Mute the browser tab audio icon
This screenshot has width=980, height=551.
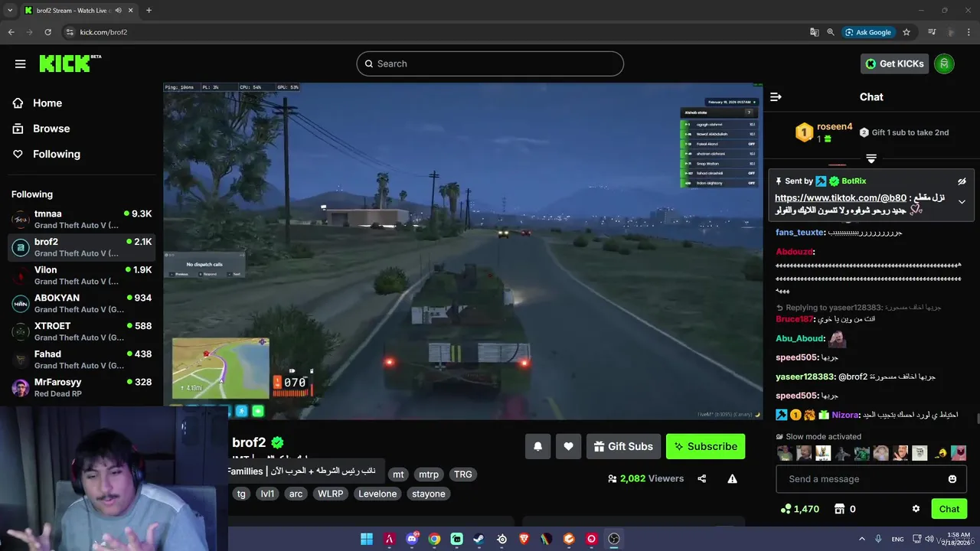[118, 10]
